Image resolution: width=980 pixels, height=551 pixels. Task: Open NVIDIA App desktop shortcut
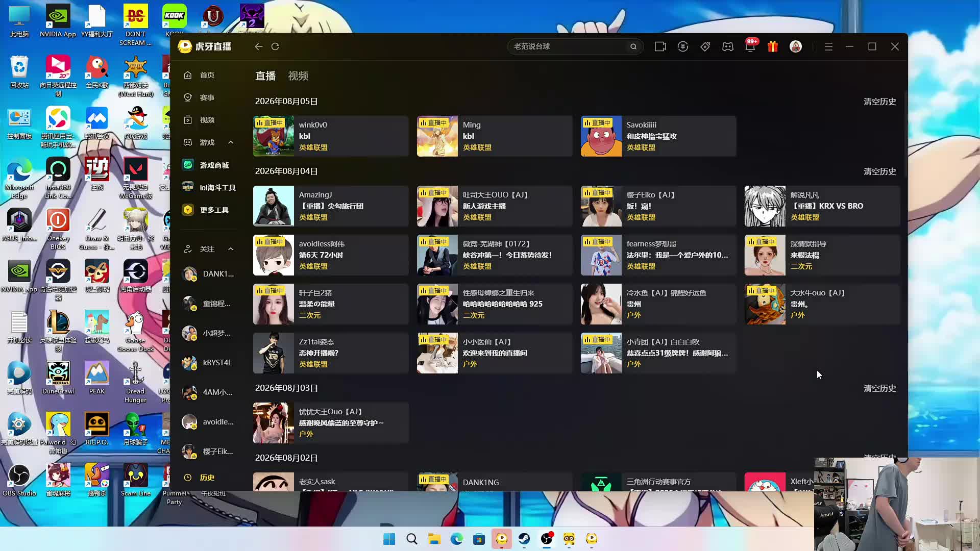pos(58,21)
